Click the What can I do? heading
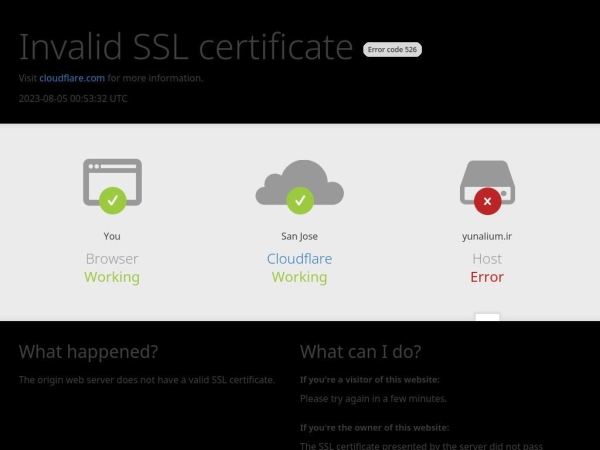 coord(360,352)
